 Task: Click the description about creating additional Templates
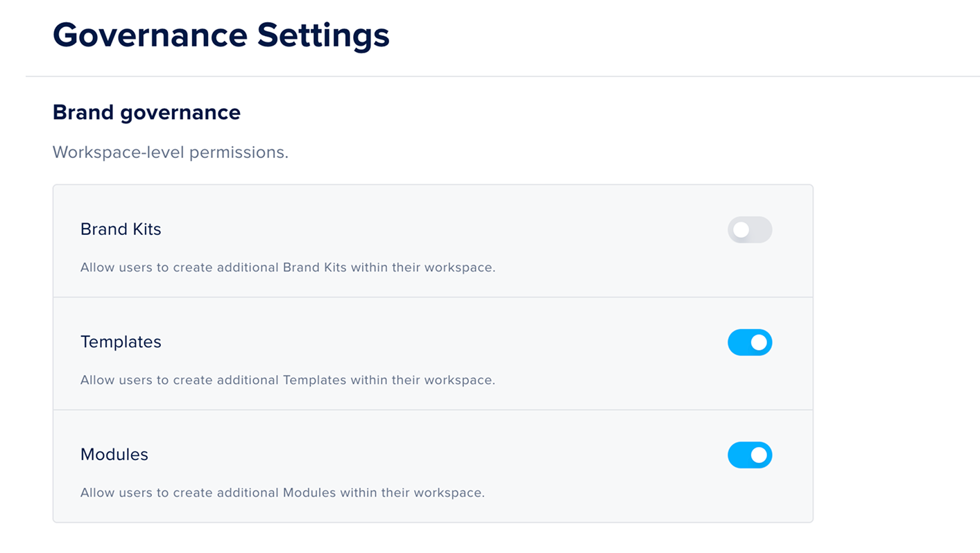288,380
